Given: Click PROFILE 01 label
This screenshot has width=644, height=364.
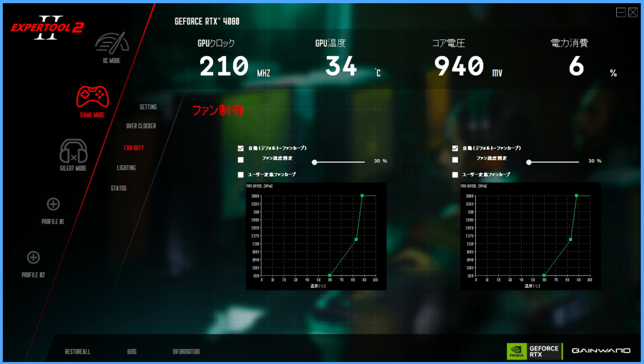Looking at the screenshot, I should pyautogui.click(x=53, y=222).
